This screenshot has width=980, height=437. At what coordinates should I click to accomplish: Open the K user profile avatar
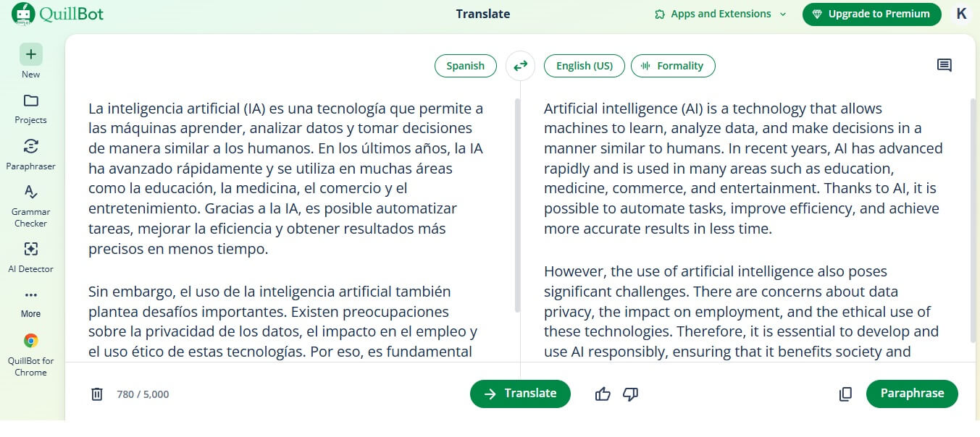(x=961, y=14)
